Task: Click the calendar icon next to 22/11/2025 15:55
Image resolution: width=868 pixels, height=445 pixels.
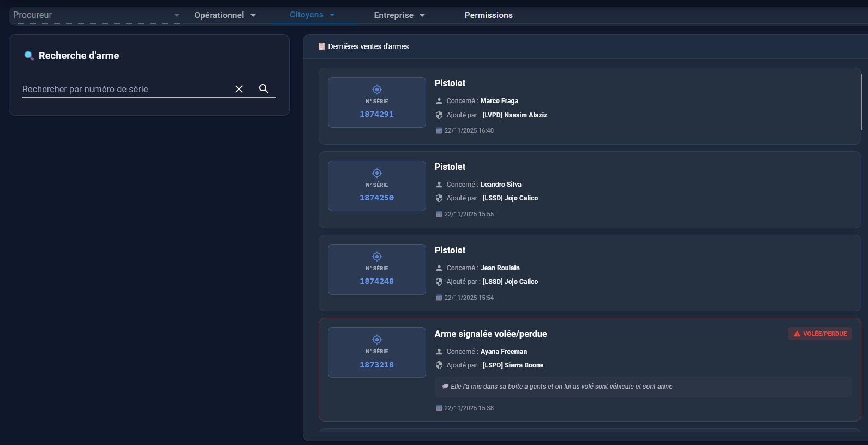Action: pyautogui.click(x=439, y=214)
